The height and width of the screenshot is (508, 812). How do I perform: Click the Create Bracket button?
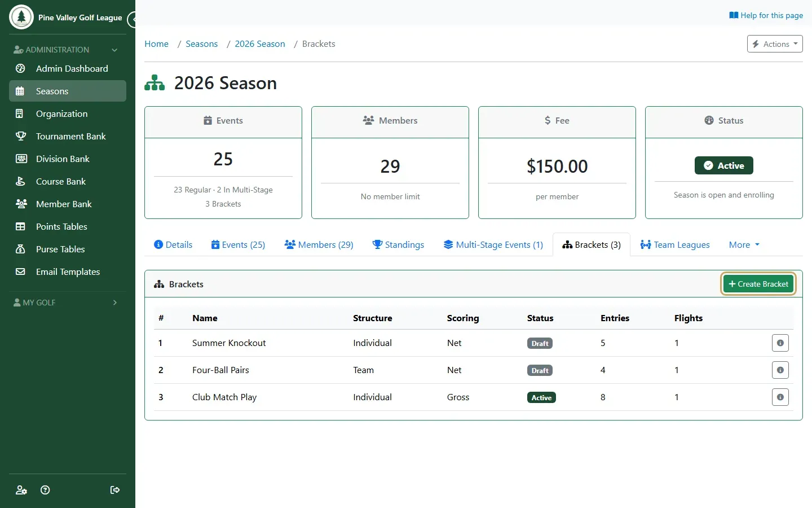pyautogui.click(x=758, y=284)
